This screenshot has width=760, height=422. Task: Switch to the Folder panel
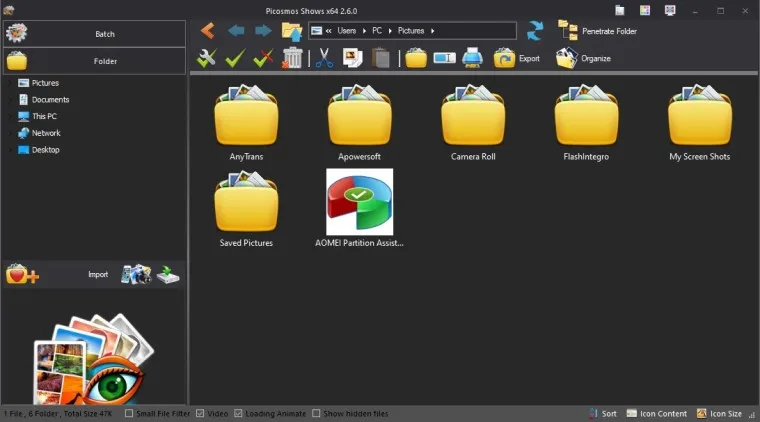click(95, 61)
